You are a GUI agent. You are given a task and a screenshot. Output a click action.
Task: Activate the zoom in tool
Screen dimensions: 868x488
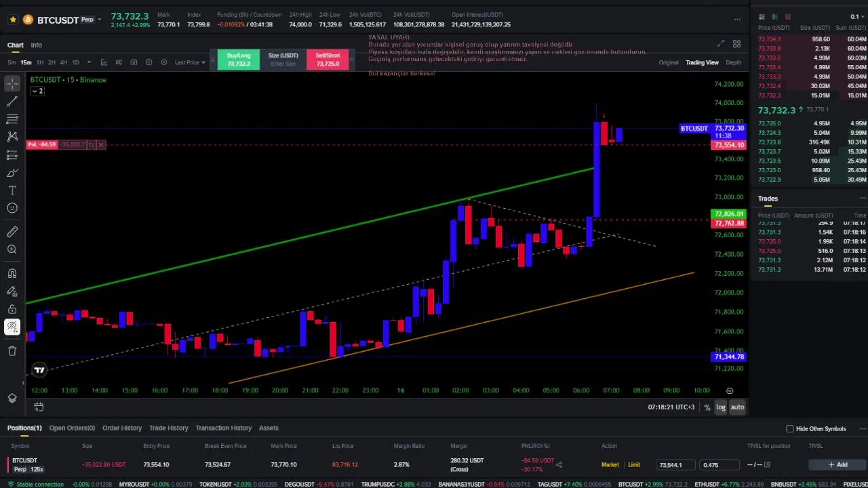[12, 249]
